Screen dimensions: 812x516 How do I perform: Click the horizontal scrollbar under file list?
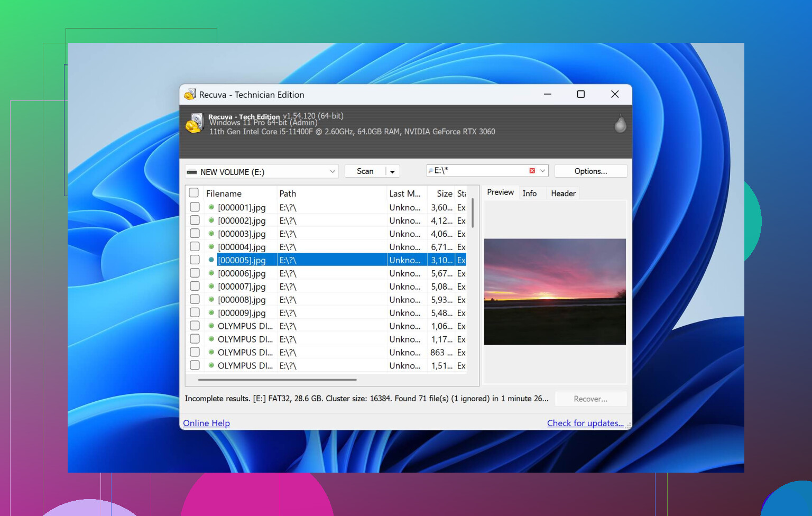coord(277,380)
